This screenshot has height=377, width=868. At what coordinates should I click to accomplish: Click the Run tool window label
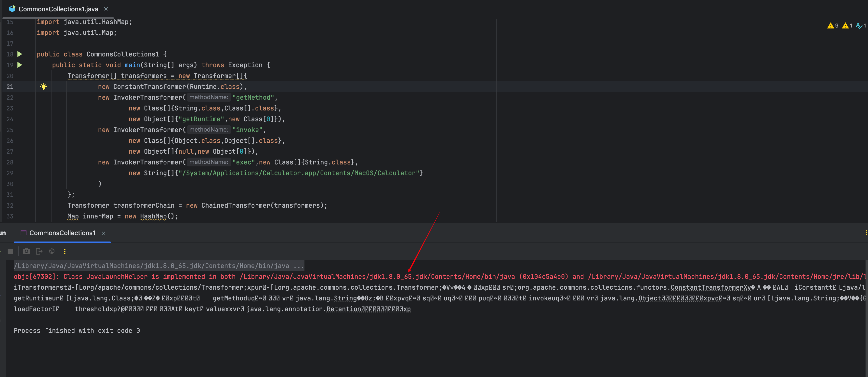click(3, 233)
